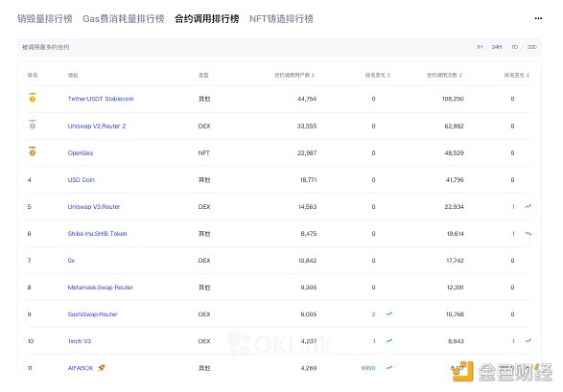Sort by first 排名变化 column
The width and height of the screenshot is (563, 392).
point(378,75)
